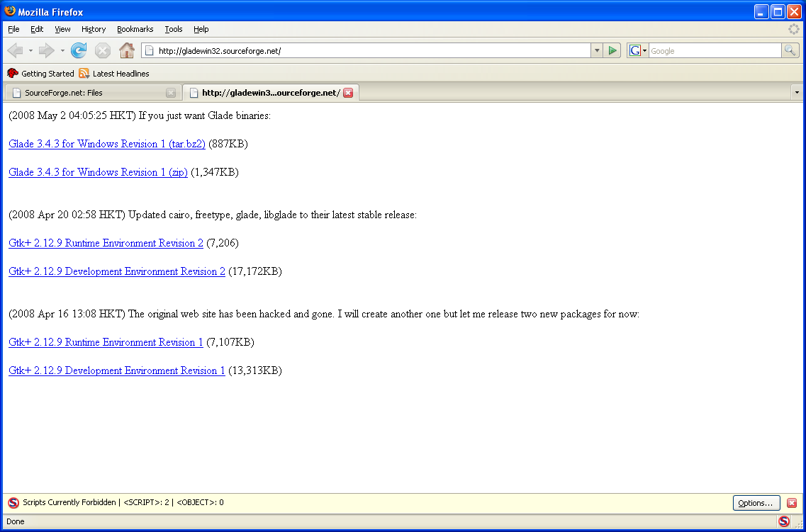Go to the Home page icon
Screen dimensions: 806x532
tap(127, 50)
